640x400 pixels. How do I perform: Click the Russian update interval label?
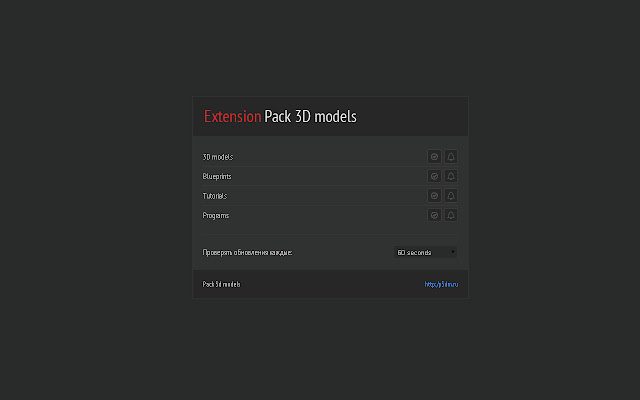(x=247, y=253)
